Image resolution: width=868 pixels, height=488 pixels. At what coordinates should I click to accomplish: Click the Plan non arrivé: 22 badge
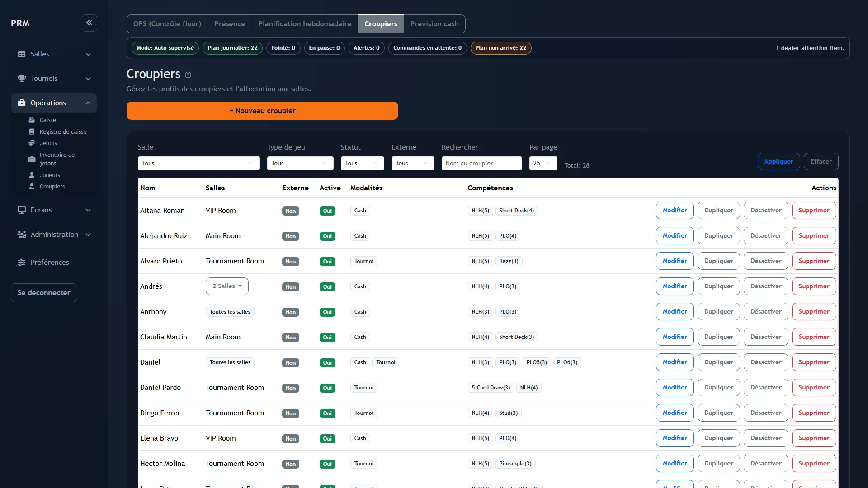click(501, 48)
